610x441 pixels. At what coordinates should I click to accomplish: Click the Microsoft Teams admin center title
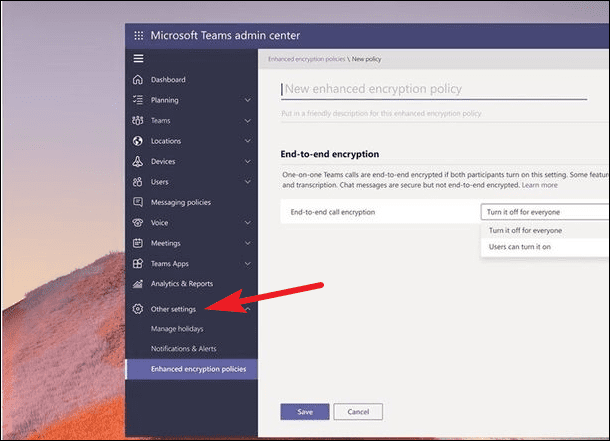tap(225, 35)
